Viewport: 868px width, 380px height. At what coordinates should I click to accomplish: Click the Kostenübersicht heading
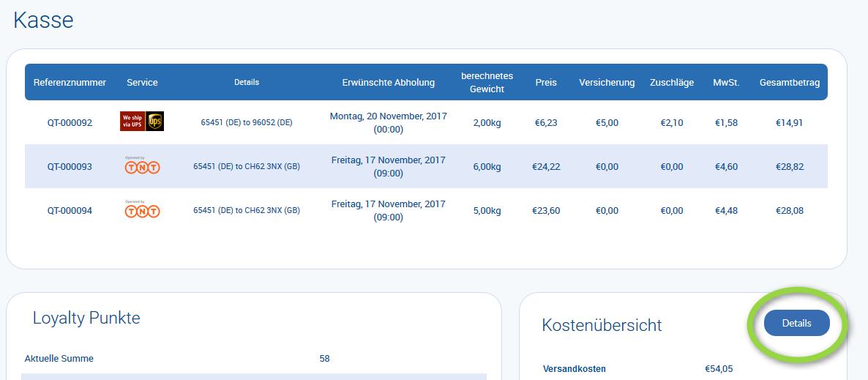[602, 324]
